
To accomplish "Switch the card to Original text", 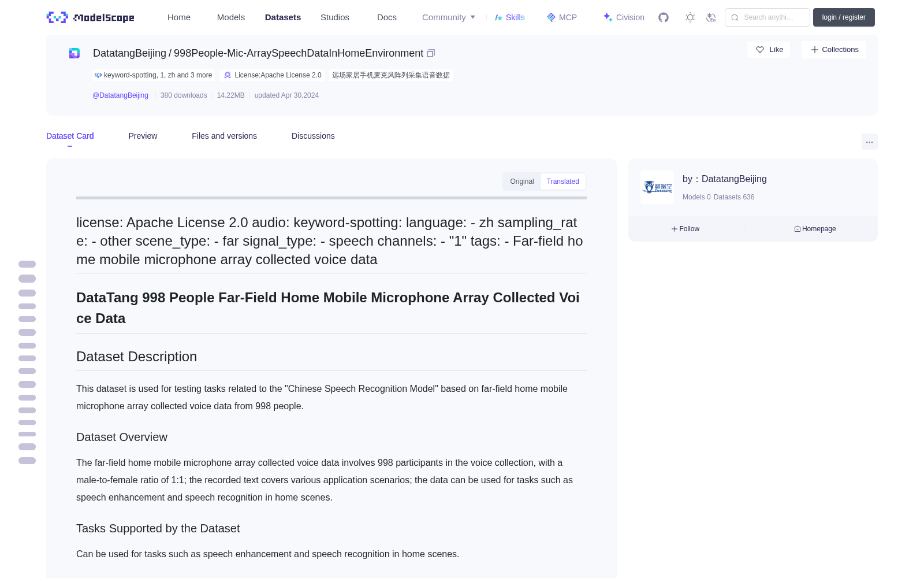I will click(522, 181).
